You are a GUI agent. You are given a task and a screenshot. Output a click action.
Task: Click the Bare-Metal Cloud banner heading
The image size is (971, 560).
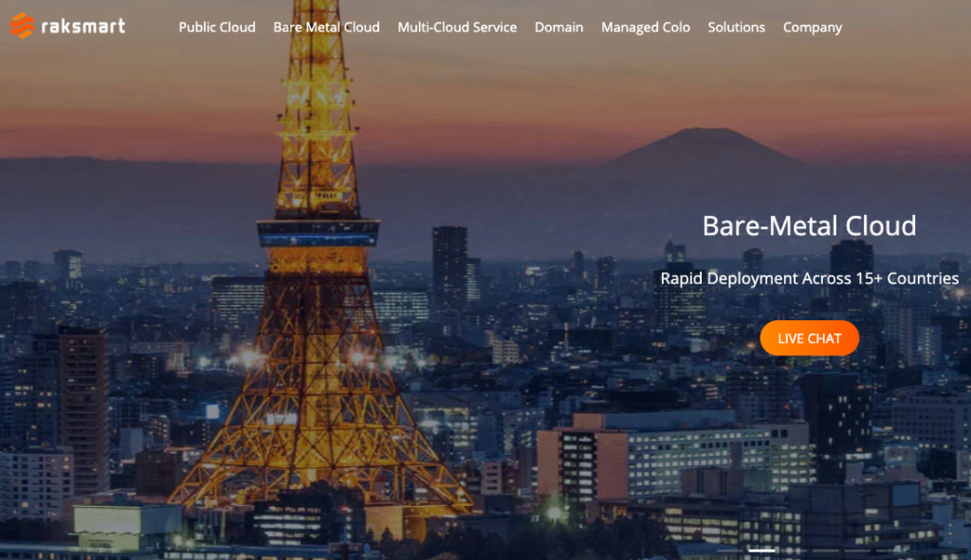coord(809,226)
